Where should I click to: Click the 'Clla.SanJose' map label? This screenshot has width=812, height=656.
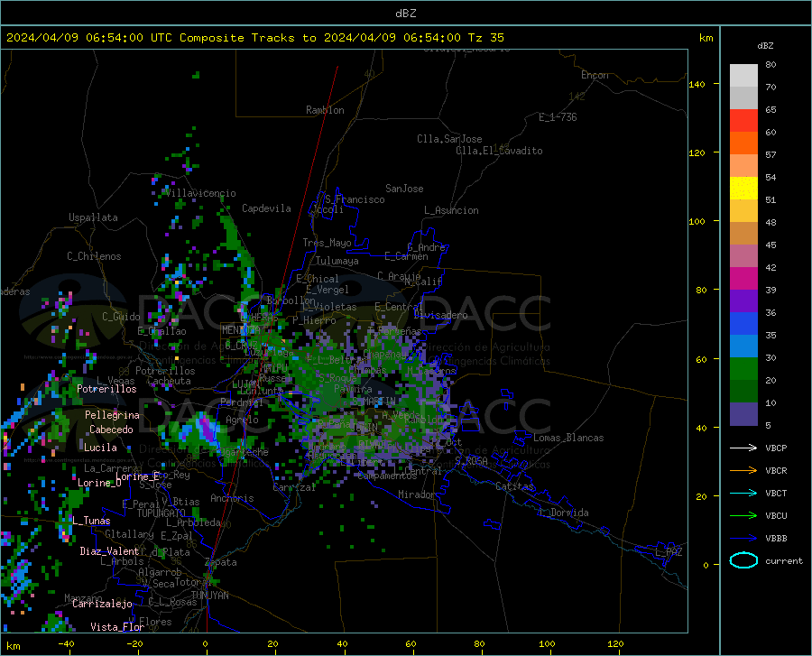click(x=449, y=139)
